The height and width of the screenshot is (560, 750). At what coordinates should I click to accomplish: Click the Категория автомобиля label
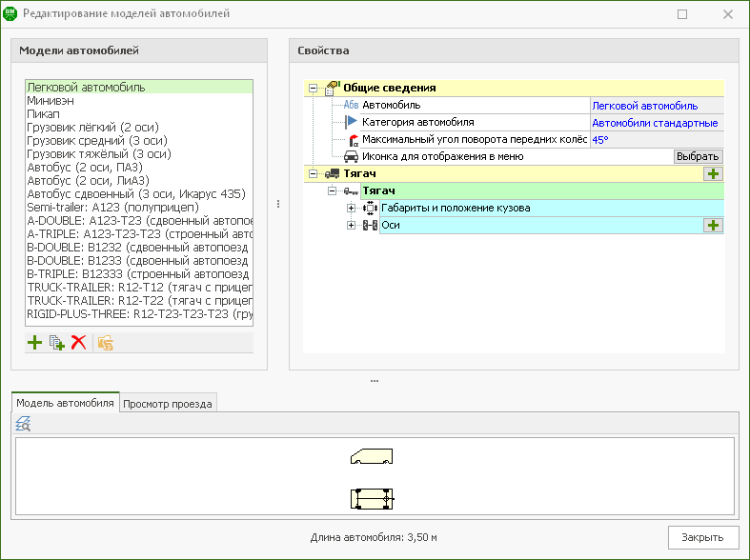point(418,122)
